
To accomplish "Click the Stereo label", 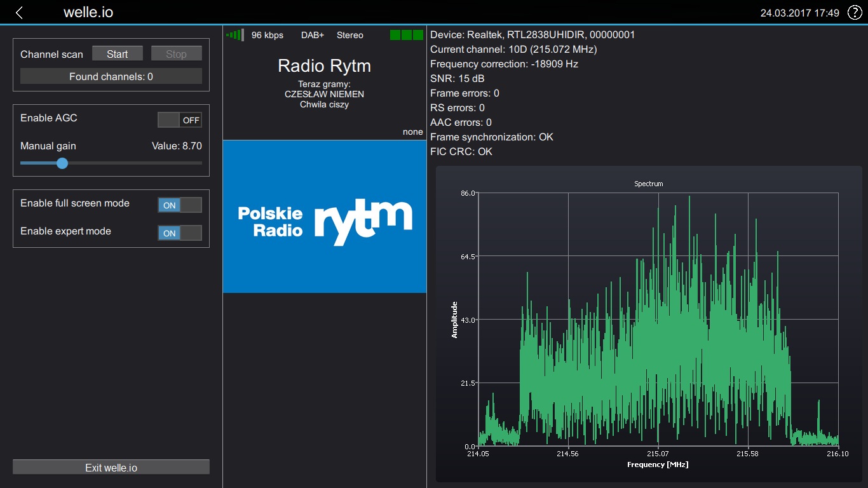I will pyautogui.click(x=350, y=35).
